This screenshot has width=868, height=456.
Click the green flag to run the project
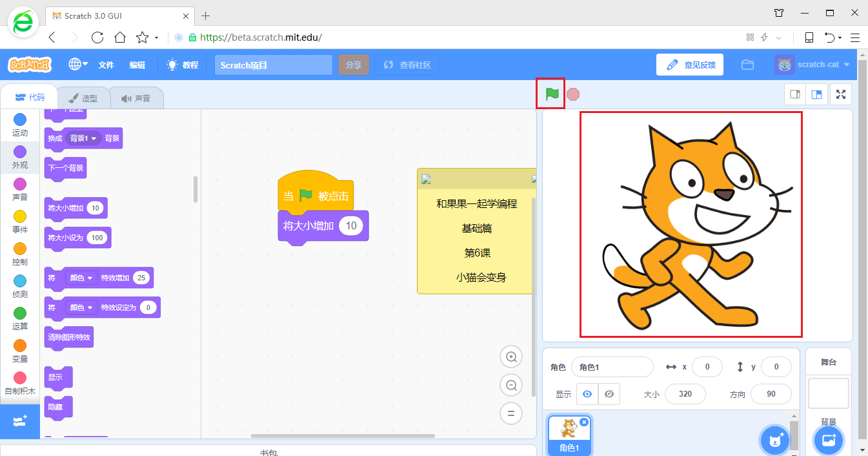coord(552,94)
